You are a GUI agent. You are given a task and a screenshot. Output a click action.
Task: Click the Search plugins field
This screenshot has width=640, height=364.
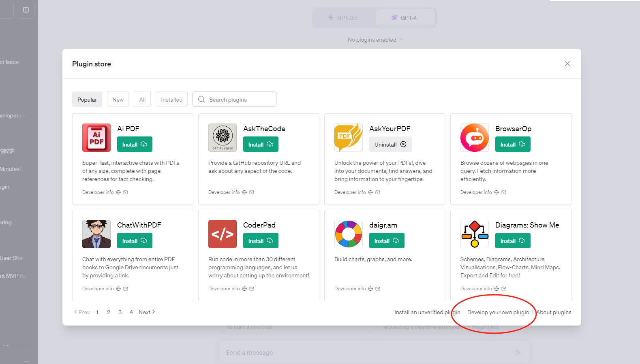coord(234,100)
